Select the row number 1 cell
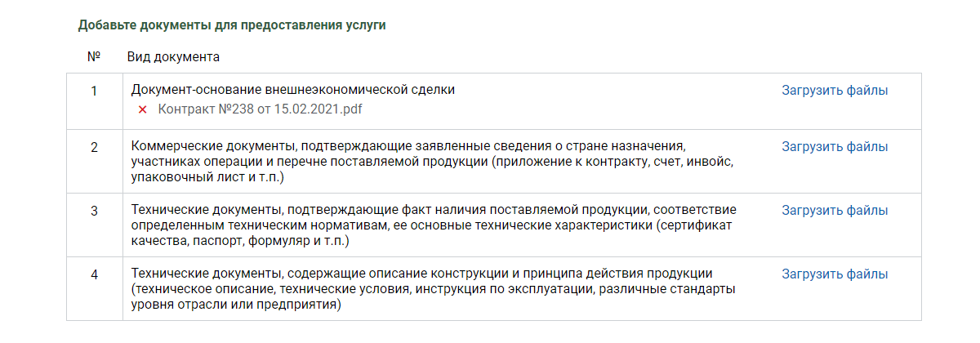The width and height of the screenshot is (980, 343). (x=94, y=100)
